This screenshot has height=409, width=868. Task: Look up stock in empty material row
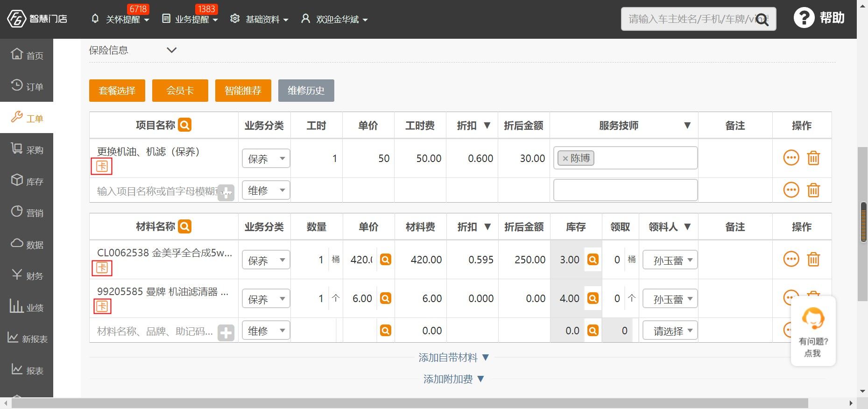click(593, 331)
